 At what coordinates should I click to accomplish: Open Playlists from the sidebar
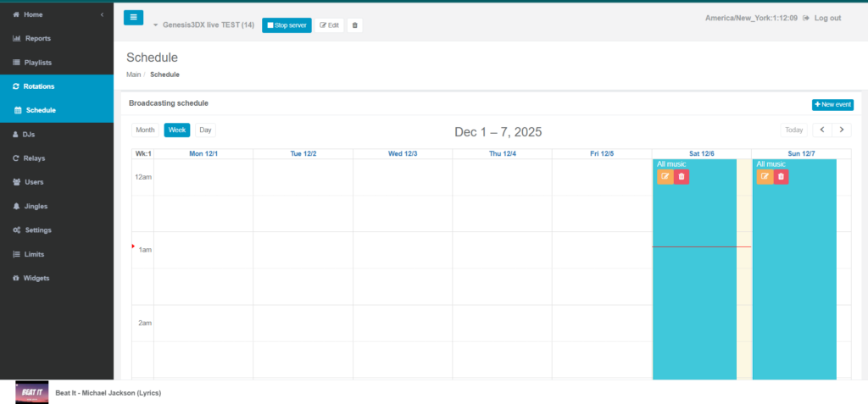click(37, 63)
